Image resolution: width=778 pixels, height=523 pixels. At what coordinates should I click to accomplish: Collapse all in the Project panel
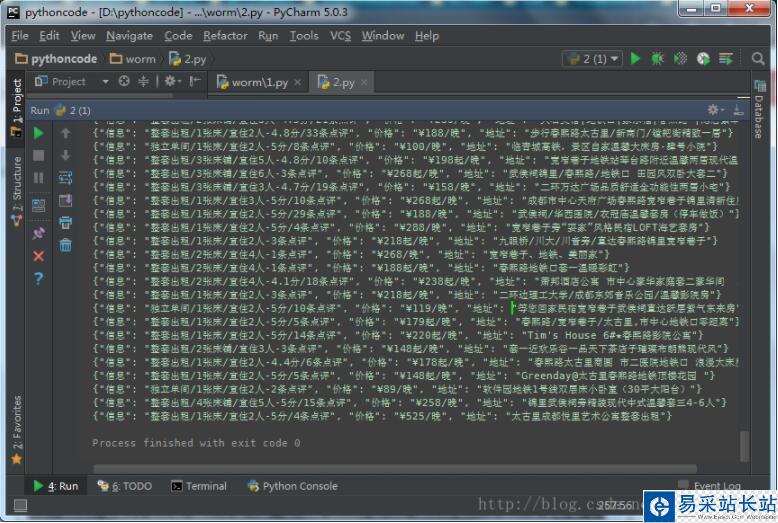143,81
